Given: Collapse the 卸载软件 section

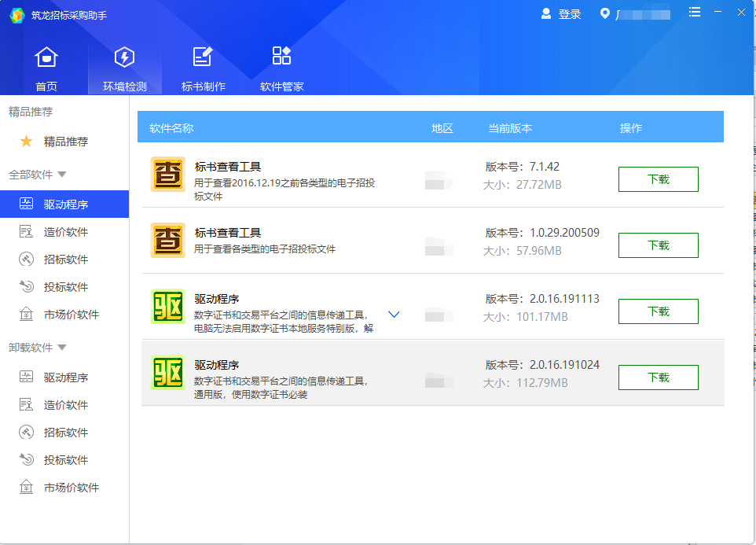Looking at the screenshot, I should point(62,348).
